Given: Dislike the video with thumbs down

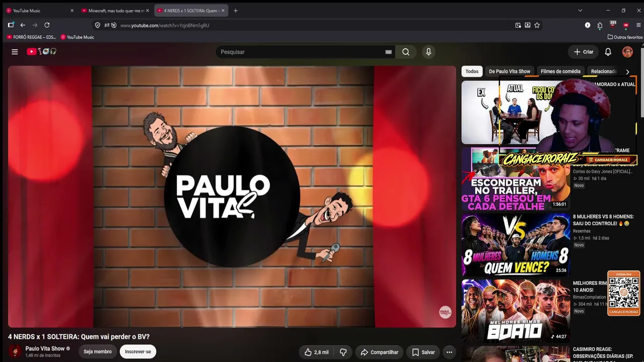Looking at the screenshot, I should (343, 352).
